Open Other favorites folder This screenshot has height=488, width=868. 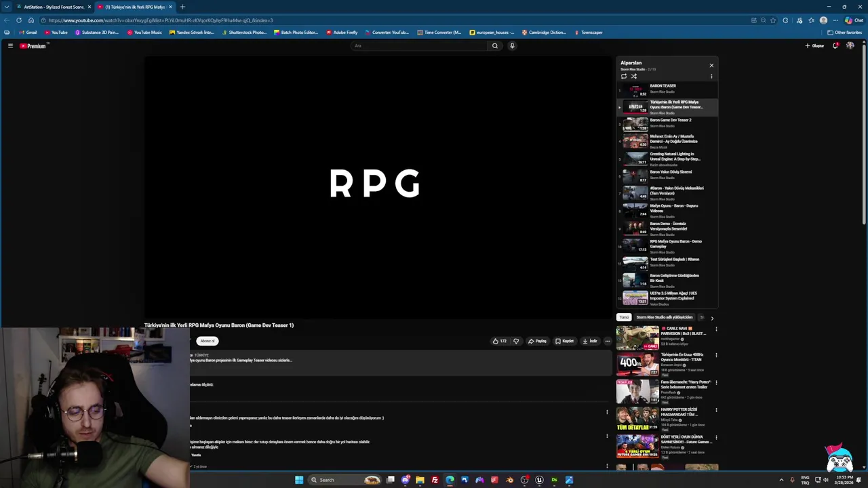(x=844, y=33)
